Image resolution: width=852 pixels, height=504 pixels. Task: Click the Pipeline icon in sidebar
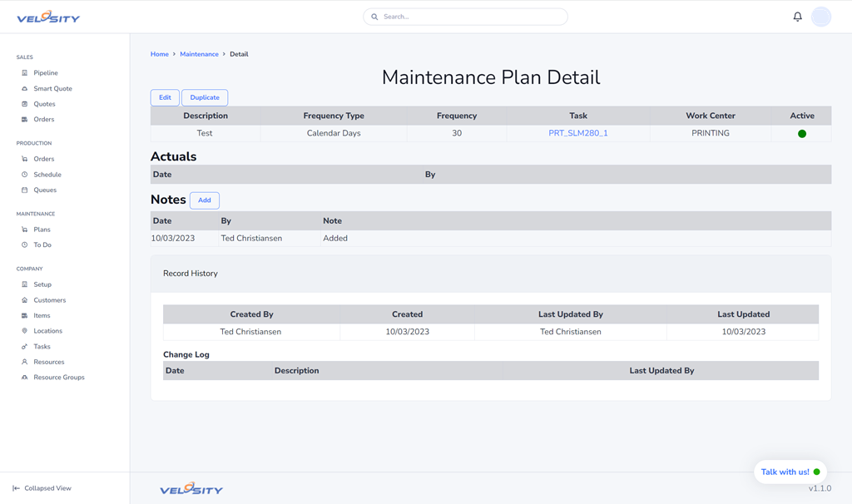click(x=24, y=73)
